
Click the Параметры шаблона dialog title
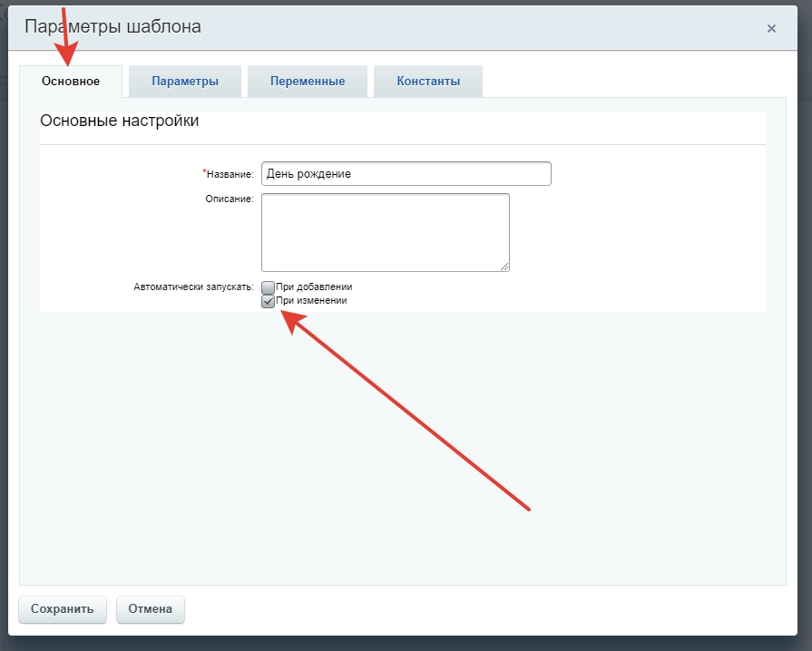pyautogui.click(x=113, y=27)
